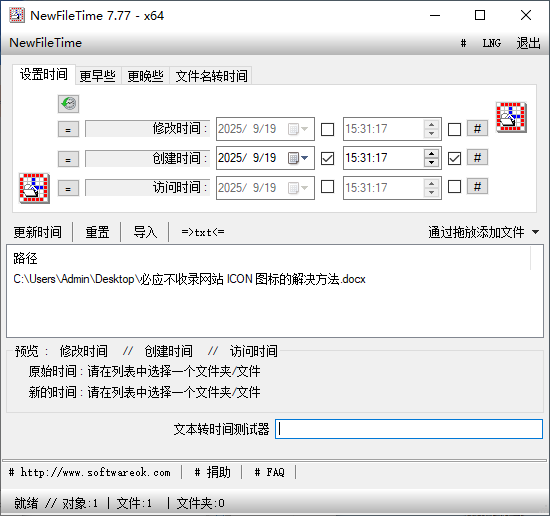The image size is (550, 516).
Task: Click the = button beside 创建时间
Action: pyautogui.click(x=68, y=159)
